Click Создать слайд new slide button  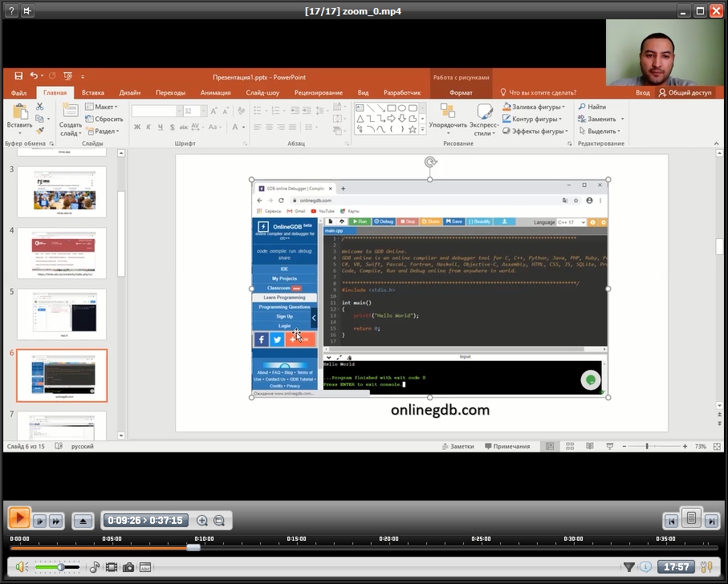click(70, 120)
